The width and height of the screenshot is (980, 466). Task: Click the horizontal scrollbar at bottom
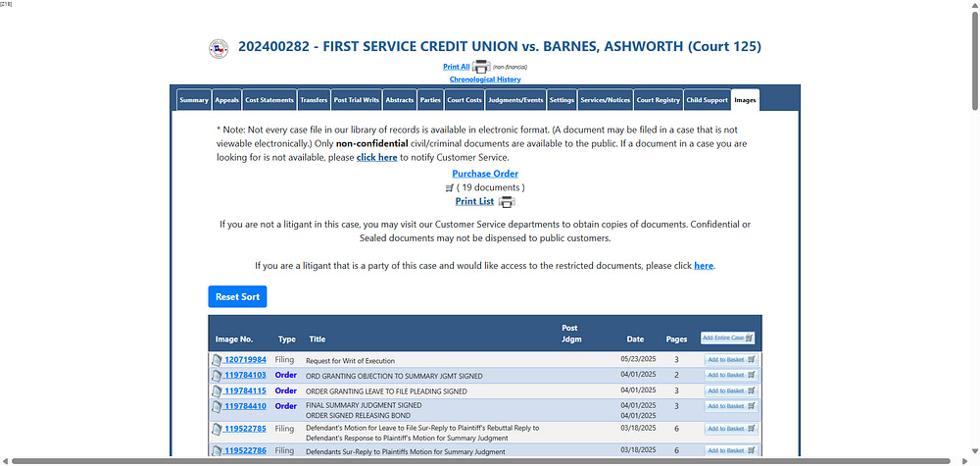(x=480, y=461)
